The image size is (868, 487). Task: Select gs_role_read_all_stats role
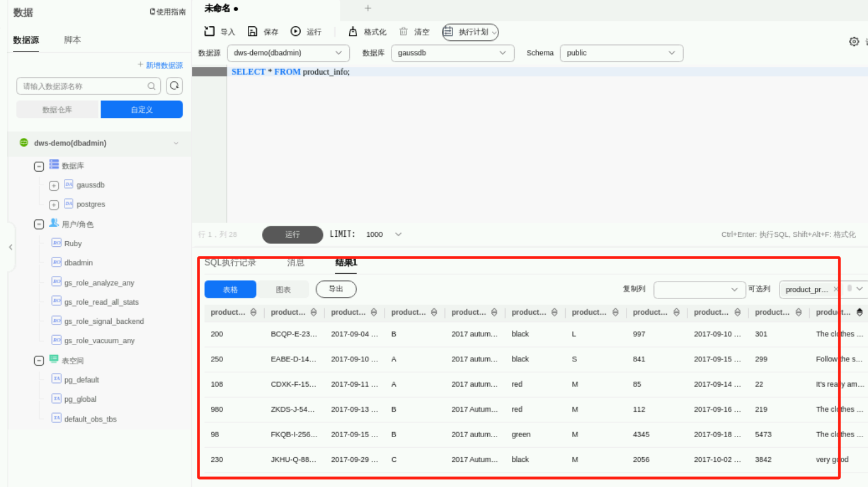click(x=101, y=302)
